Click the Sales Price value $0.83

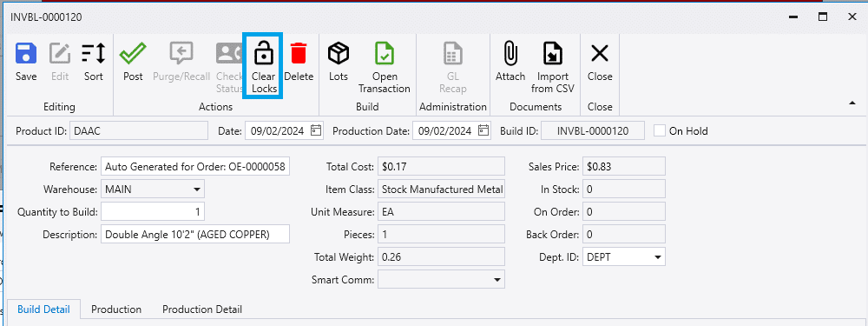pyautogui.click(x=624, y=167)
